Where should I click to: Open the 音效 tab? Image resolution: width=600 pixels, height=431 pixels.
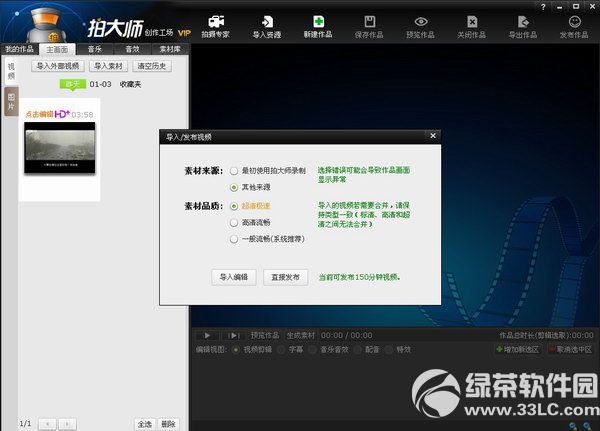coord(132,49)
